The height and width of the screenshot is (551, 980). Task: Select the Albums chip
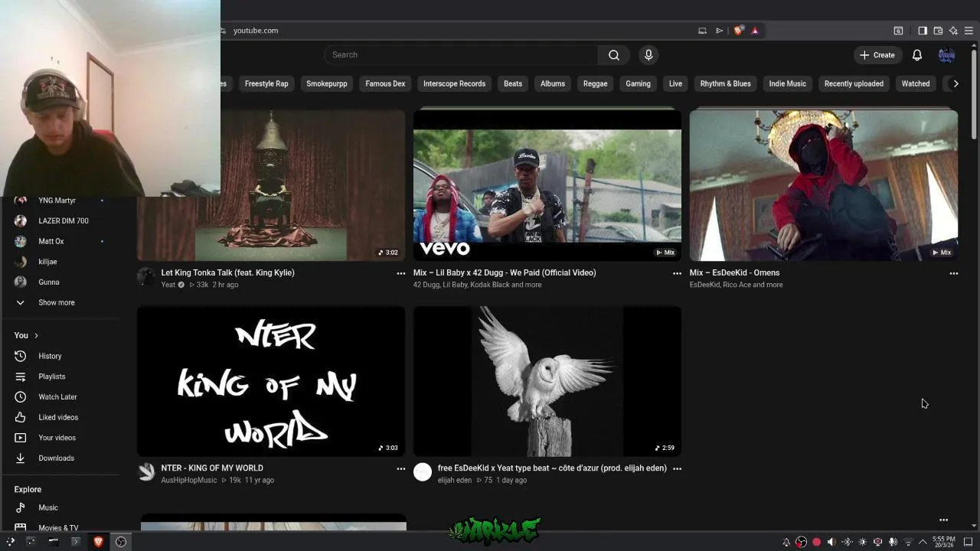[553, 83]
